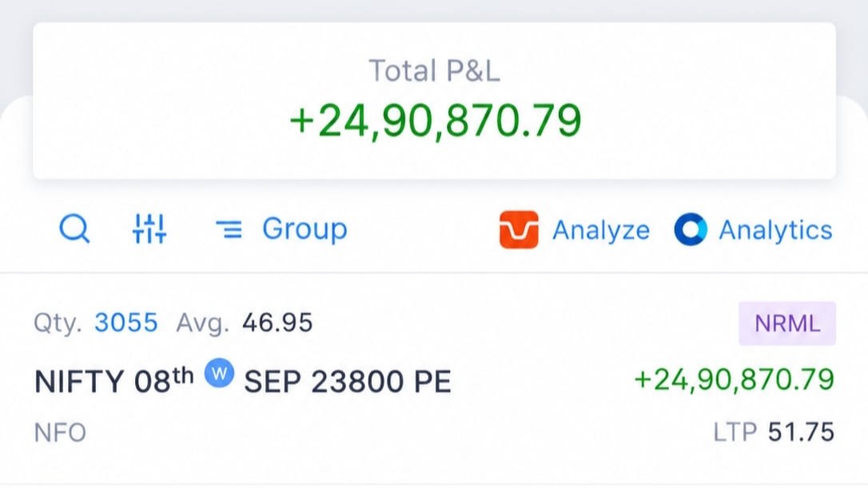Viewport: 868px width, 488px height.
Task: Tap the Group list lines icon
Action: click(229, 229)
